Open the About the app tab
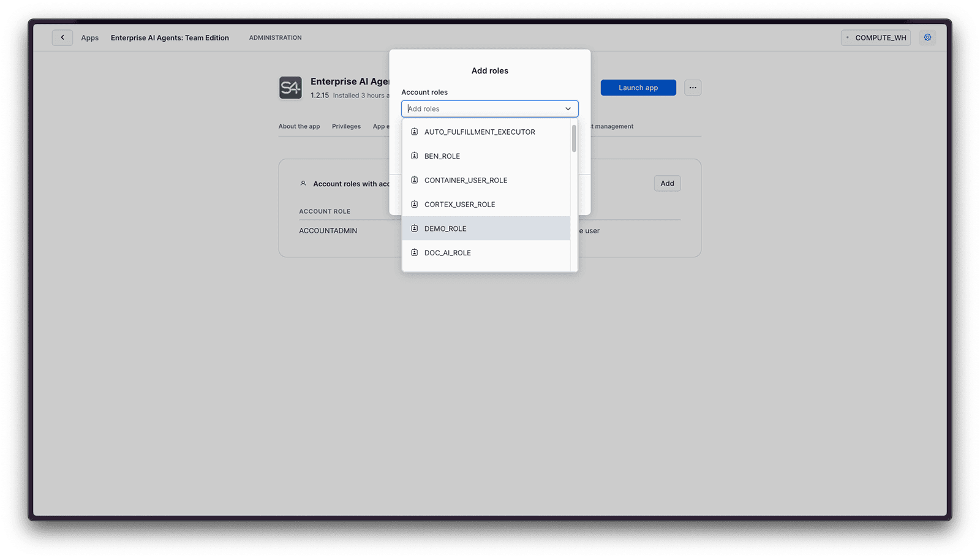The width and height of the screenshot is (980, 558). tap(299, 126)
